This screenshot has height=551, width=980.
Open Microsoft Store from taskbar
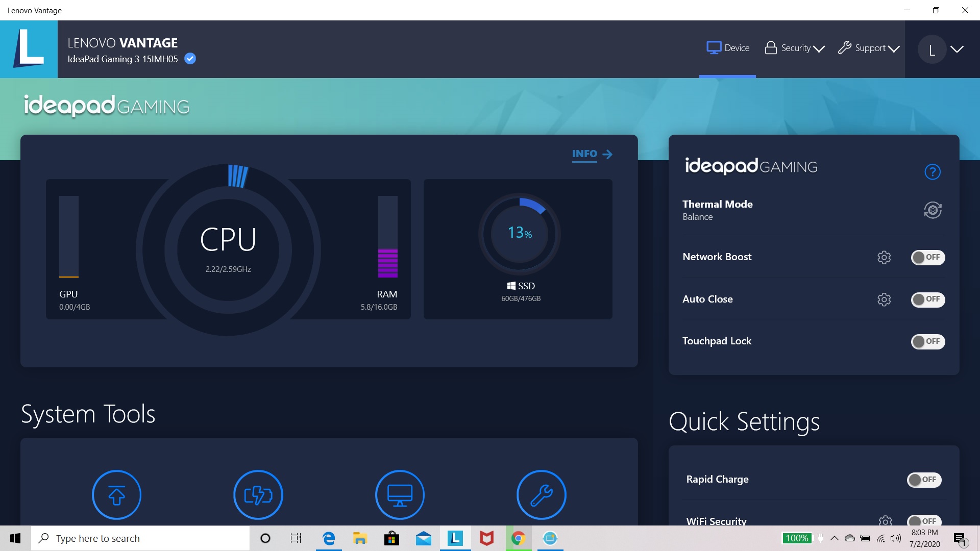tap(391, 538)
